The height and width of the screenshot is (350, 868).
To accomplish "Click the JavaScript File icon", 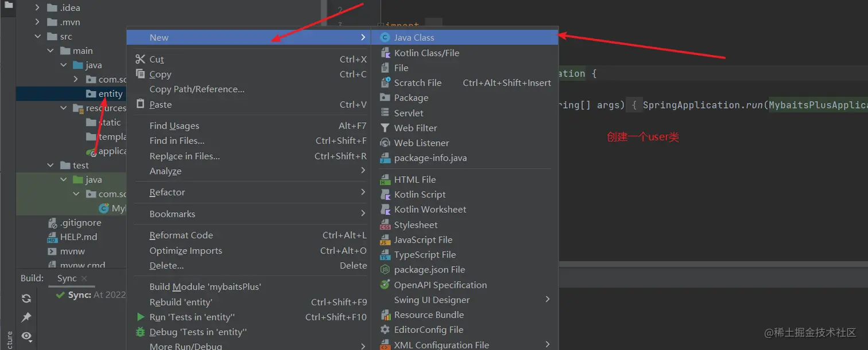I will 385,240.
